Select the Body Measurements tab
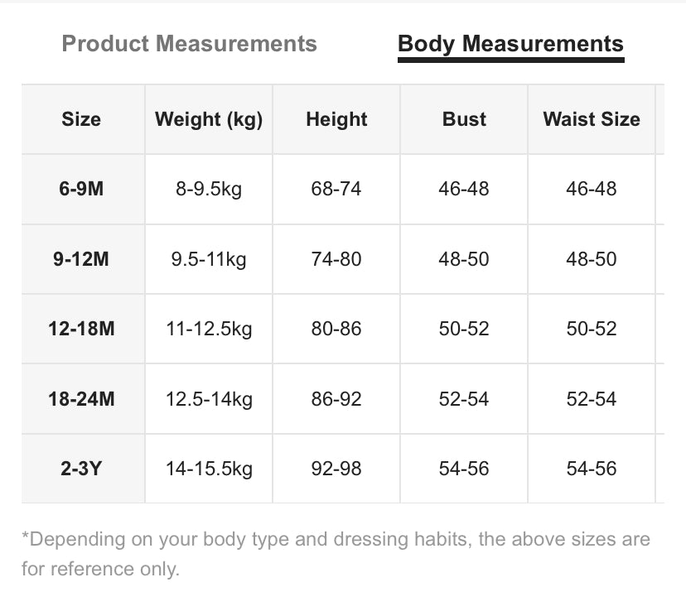This screenshot has width=686, height=616. [x=510, y=44]
